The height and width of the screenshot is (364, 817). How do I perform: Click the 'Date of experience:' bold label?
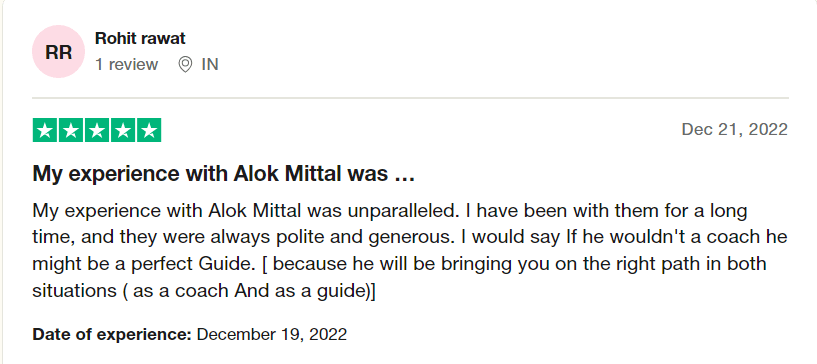112,334
